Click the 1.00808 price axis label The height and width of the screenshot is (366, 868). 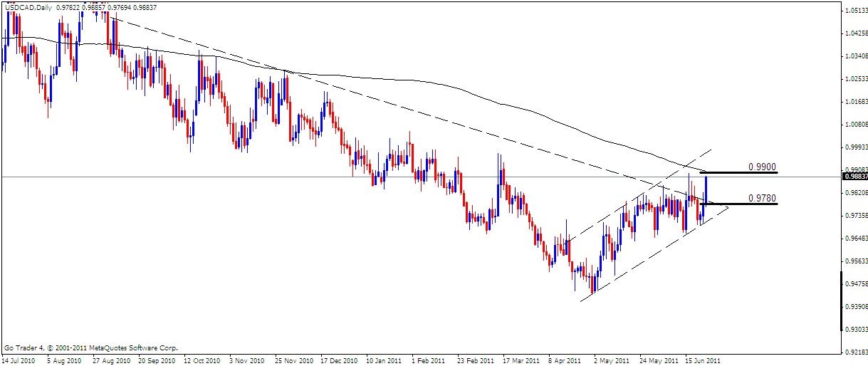(x=855, y=125)
